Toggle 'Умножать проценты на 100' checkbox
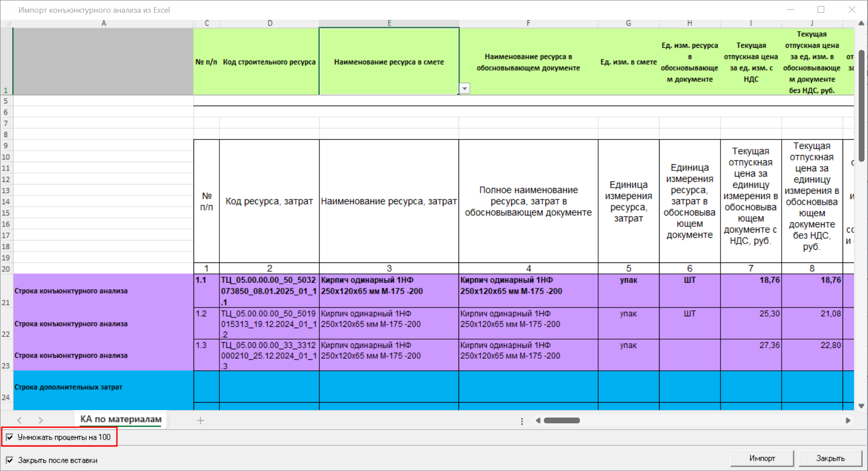 tap(10, 437)
